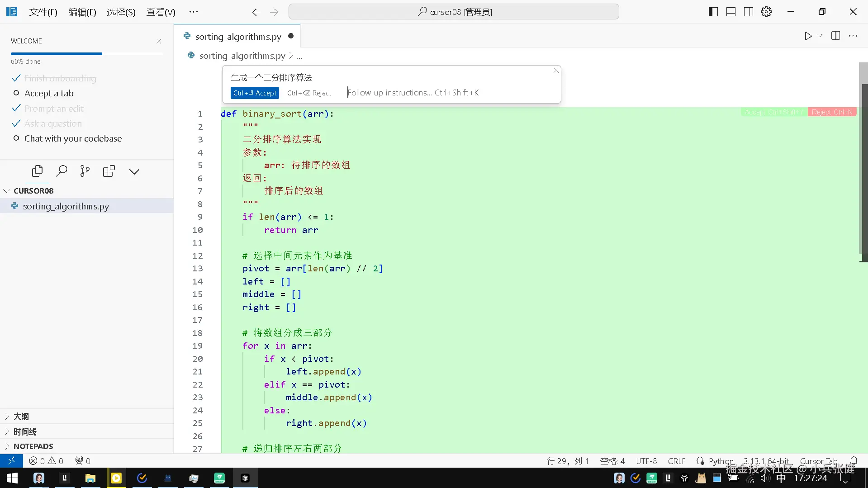Image resolution: width=868 pixels, height=488 pixels.
Task: Click the onboarding progress bar
Action: [x=87, y=54]
